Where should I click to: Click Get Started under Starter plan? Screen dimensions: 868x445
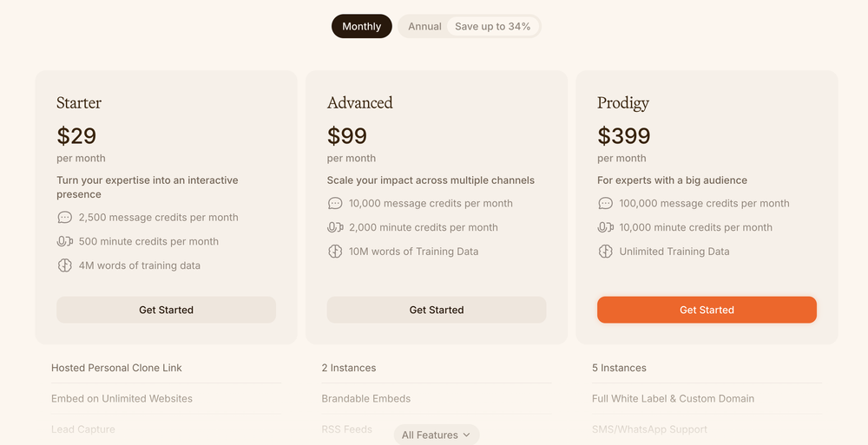coord(166,310)
